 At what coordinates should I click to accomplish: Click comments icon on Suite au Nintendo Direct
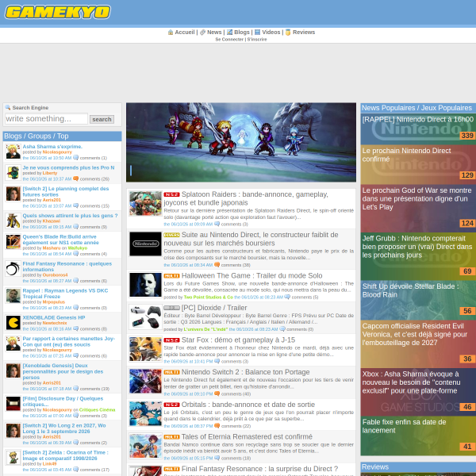click(x=217, y=265)
